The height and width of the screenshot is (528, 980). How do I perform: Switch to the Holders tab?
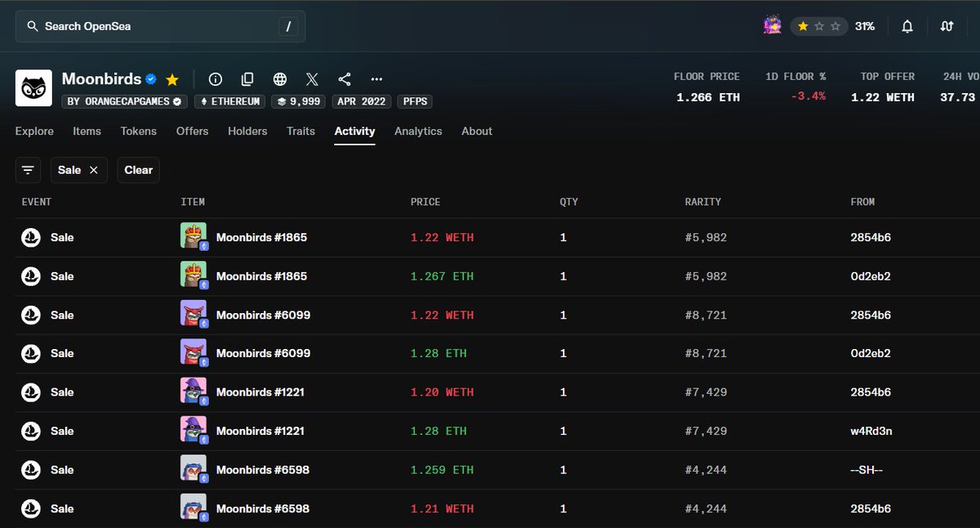247,131
